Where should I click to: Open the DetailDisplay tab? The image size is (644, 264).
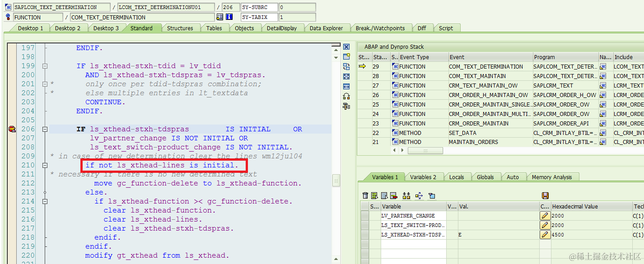point(282,28)
